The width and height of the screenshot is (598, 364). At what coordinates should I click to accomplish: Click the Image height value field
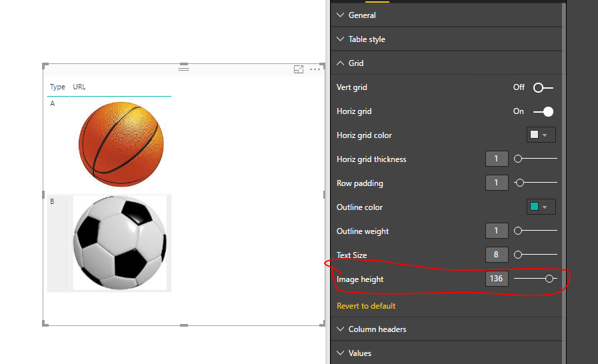pos(497,279)
